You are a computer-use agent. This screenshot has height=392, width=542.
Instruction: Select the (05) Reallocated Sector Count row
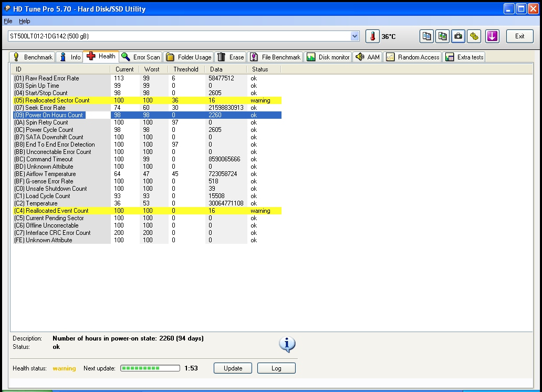[x=147, y=100]
